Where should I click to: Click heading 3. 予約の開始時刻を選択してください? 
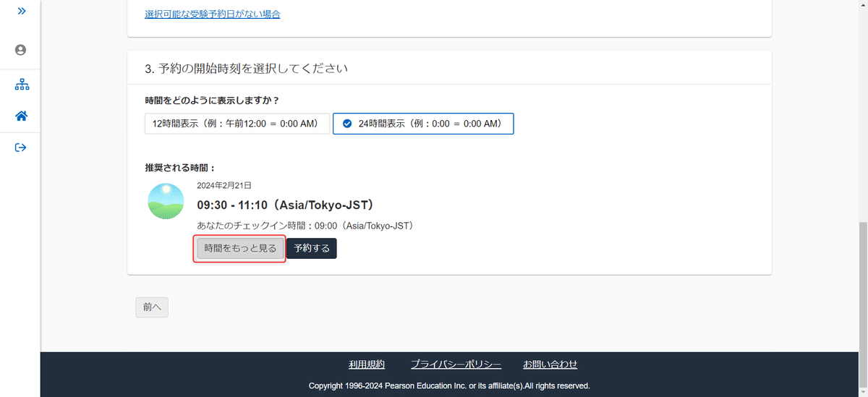tap(246, 69)
